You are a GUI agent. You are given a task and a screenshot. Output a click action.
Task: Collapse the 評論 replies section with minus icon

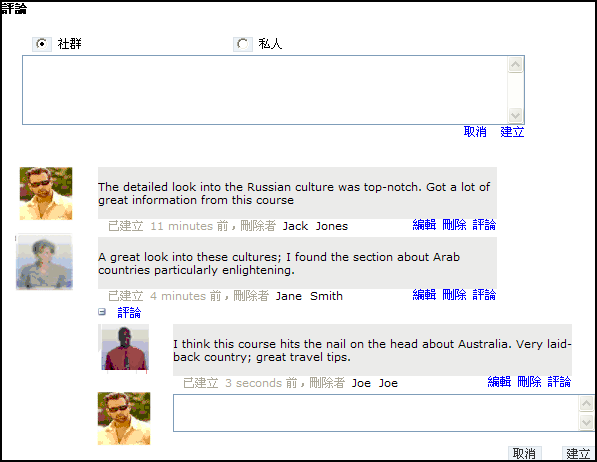pos(102,312)
